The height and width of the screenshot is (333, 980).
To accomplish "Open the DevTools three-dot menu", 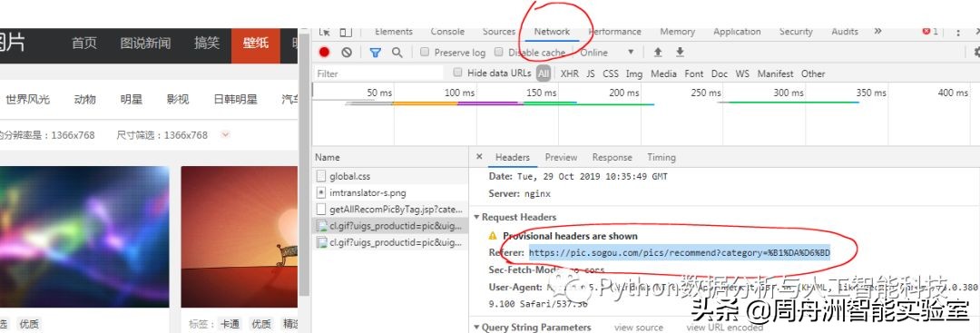I will click(958, 32).
